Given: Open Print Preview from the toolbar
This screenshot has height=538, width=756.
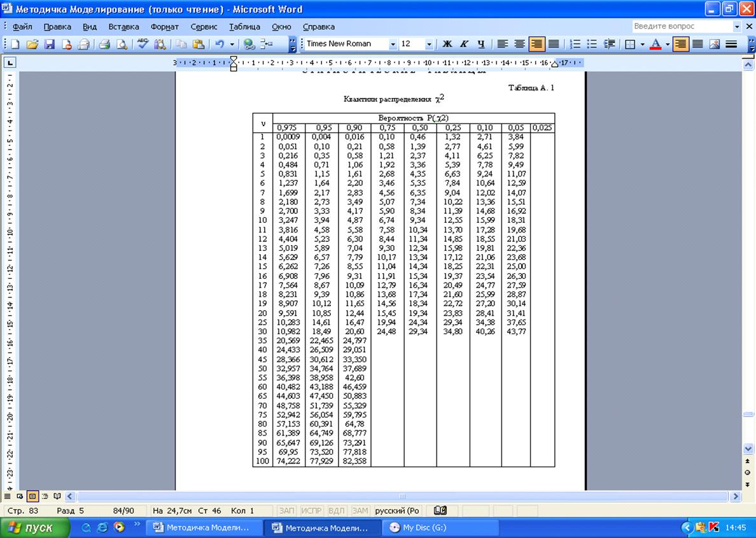Looking at the screenshot, I should pos(122,45).
